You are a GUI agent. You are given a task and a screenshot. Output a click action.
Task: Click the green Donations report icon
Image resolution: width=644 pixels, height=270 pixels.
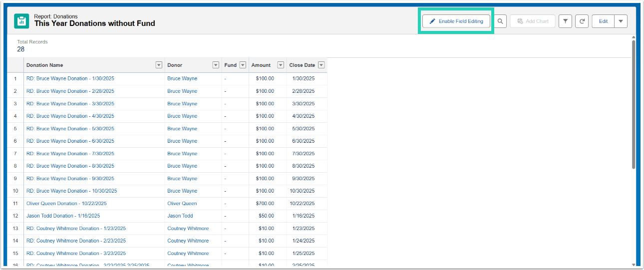tap(21, 21)
